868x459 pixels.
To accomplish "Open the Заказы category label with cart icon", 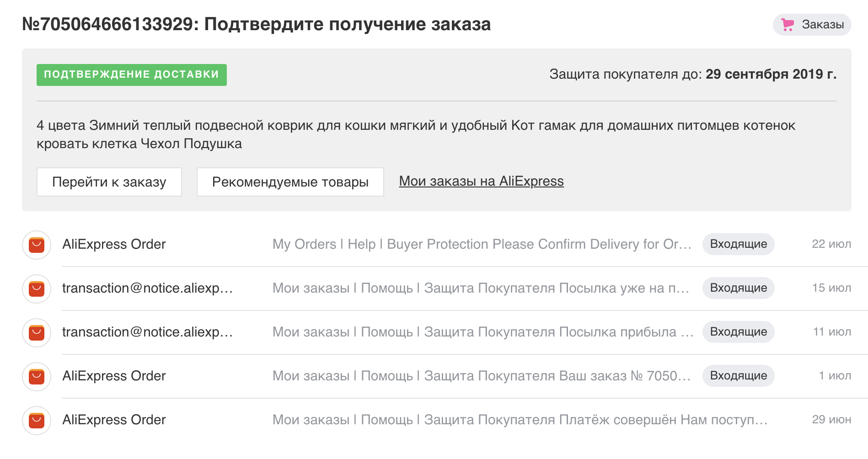I will click(812, 25).
